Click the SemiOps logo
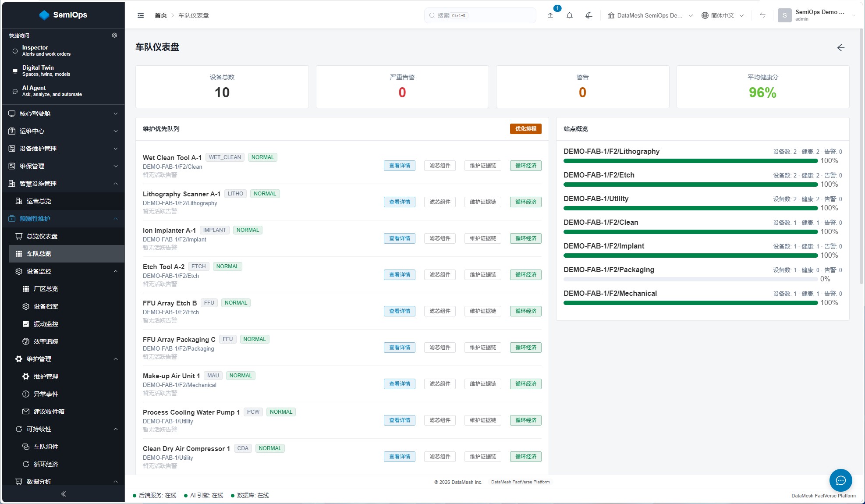Image resolution: width=865 pixels, height=504 pixels. tap(64, 15)
